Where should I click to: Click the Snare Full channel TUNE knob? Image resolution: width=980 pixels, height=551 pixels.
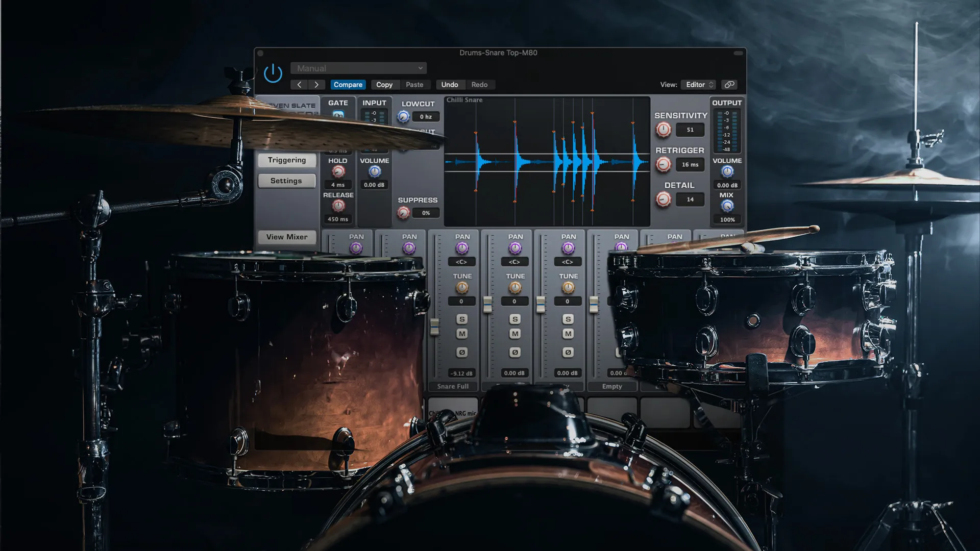coord(462,288)
